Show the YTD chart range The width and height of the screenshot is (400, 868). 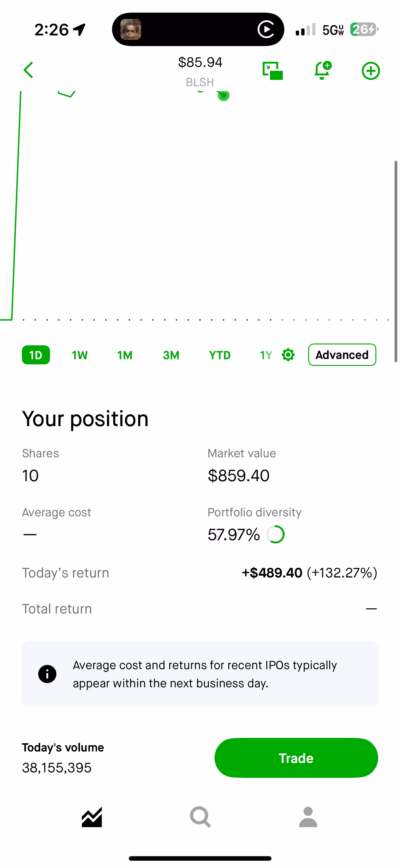[x=220, y=355]
